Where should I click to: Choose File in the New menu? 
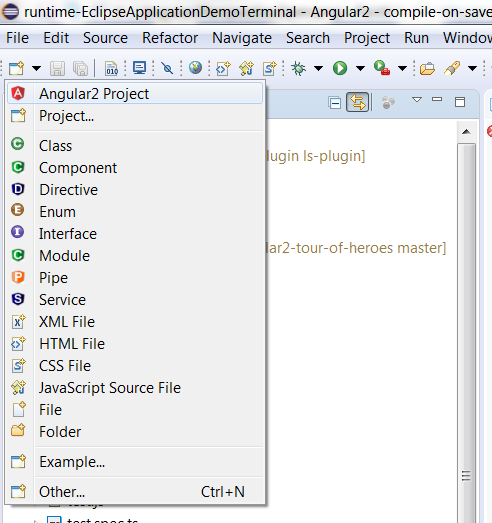[135, 410]
